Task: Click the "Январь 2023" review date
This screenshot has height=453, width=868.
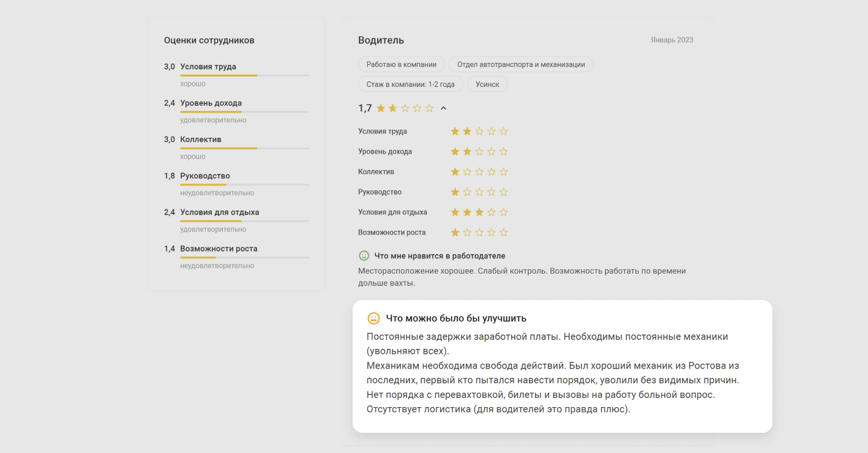Action: click(x=672, y=40)
